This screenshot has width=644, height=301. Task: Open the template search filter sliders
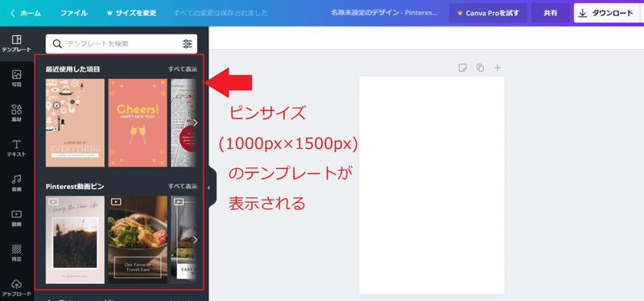[x=188, y=44]
